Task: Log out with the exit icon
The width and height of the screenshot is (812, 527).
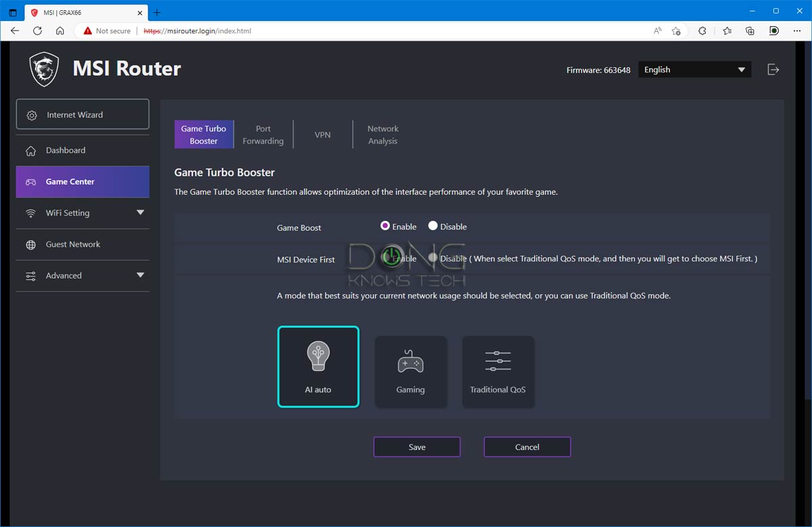Action: pyautogui.click(x=773, y=70)
